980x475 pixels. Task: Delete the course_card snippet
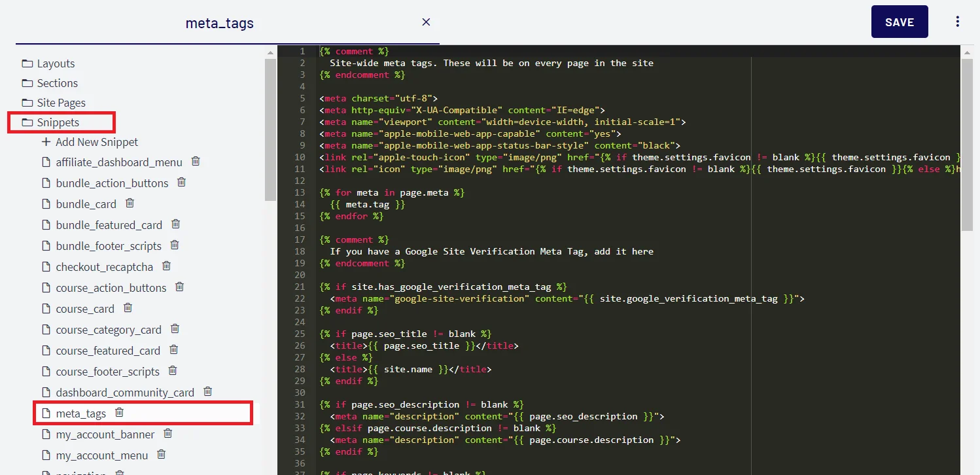click(x=128, y=308)
